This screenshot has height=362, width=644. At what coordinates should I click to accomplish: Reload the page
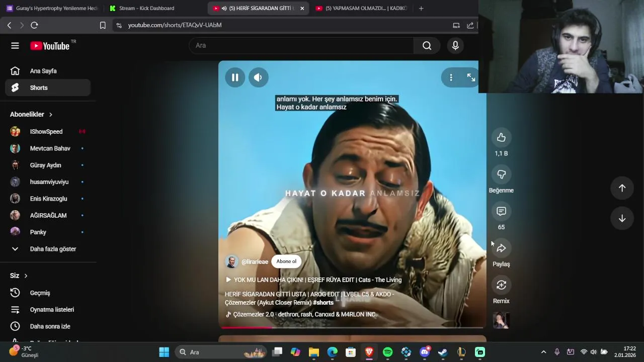(34, 25)
